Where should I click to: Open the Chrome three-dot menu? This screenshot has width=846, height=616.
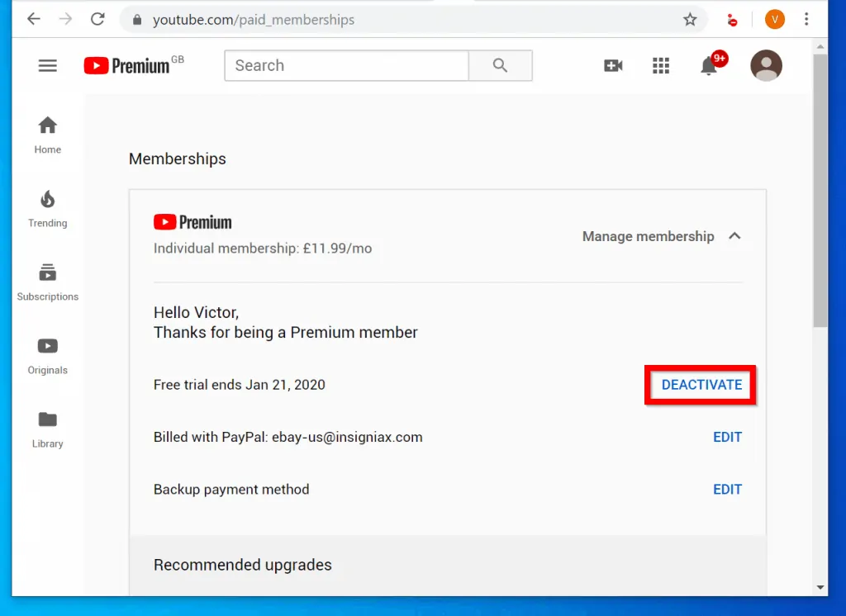pos(806,18)
